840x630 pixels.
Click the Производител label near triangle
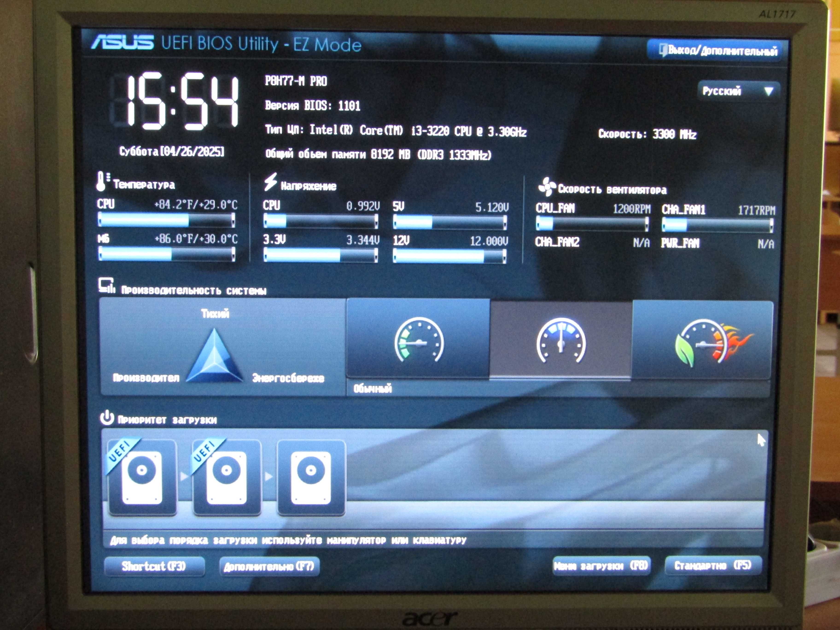click(x=146, y=378)
